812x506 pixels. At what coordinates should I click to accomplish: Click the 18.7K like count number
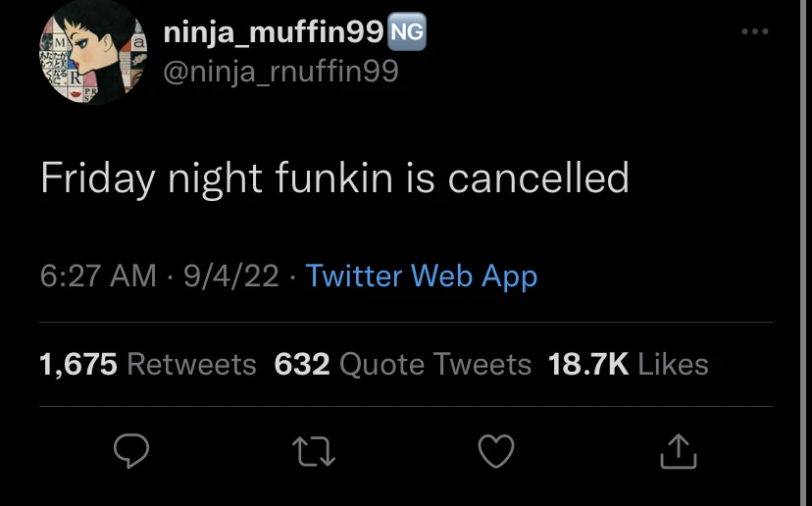(588, 365)
